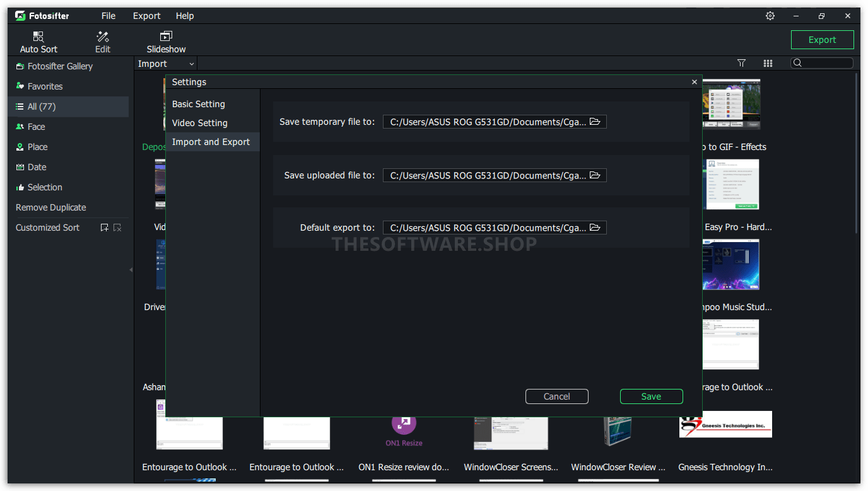868x491 pixels.
Task: Switch to grid view layout
Action: 768,62
